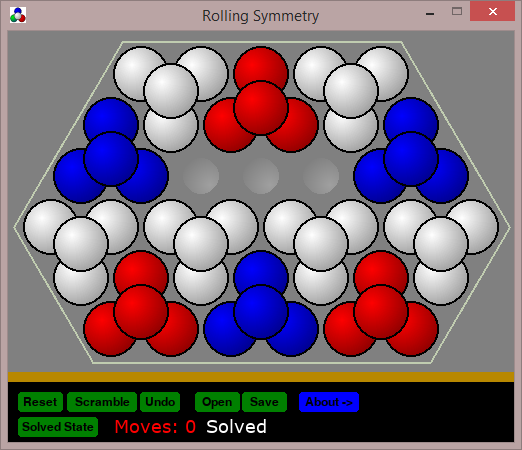Maximize the Rolling Symmetry window

tap(457, 12)
